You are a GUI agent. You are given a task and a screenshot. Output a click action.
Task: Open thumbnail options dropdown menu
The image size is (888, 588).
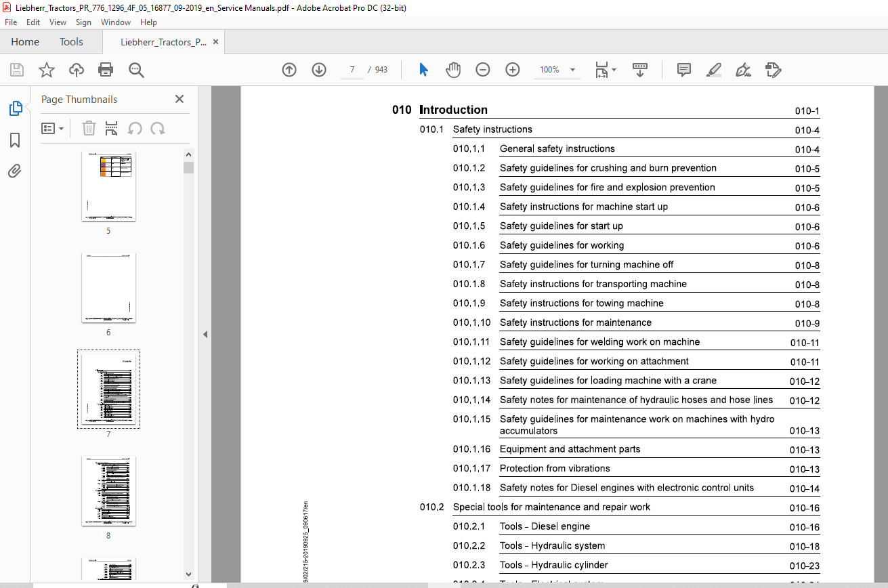point(52,128)
